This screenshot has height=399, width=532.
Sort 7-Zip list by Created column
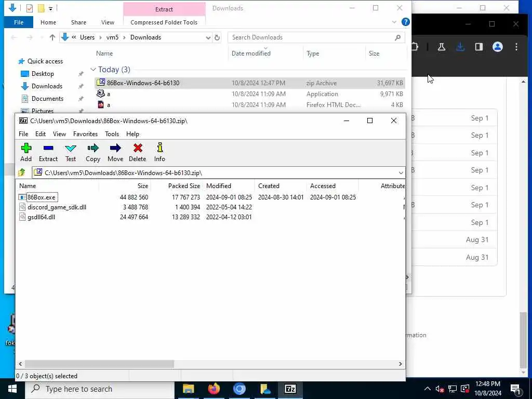coord(281,186)
